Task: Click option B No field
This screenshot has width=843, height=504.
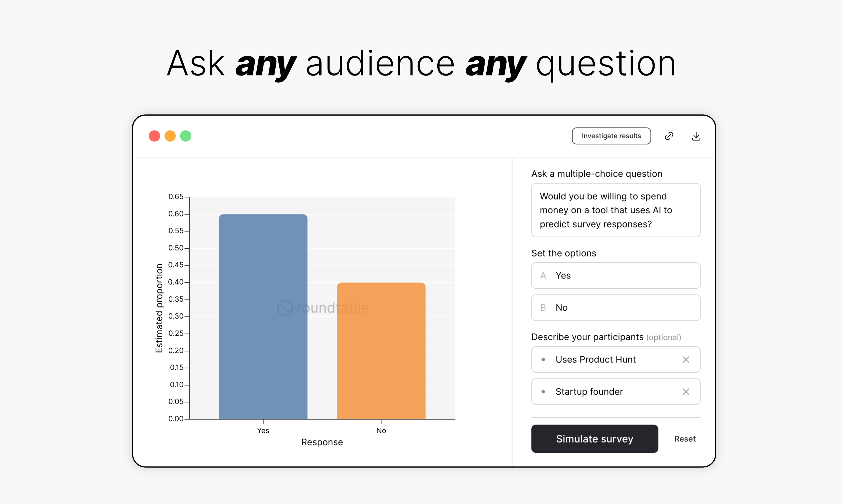Action: tap(616, 307)
